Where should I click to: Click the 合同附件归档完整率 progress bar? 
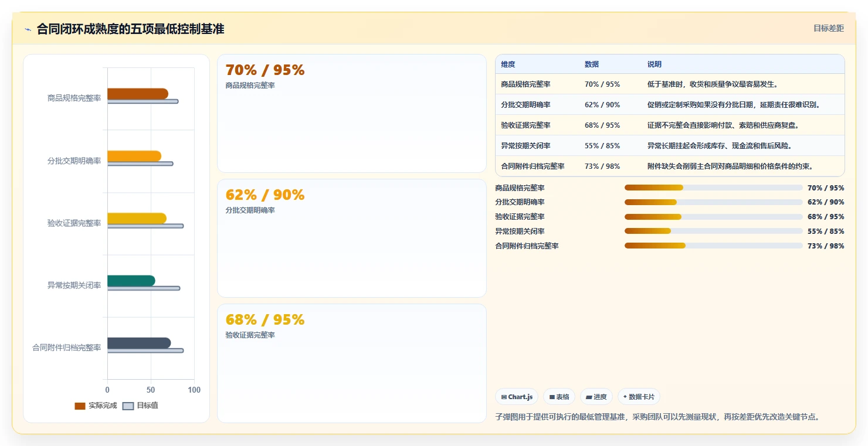[713, 246]
